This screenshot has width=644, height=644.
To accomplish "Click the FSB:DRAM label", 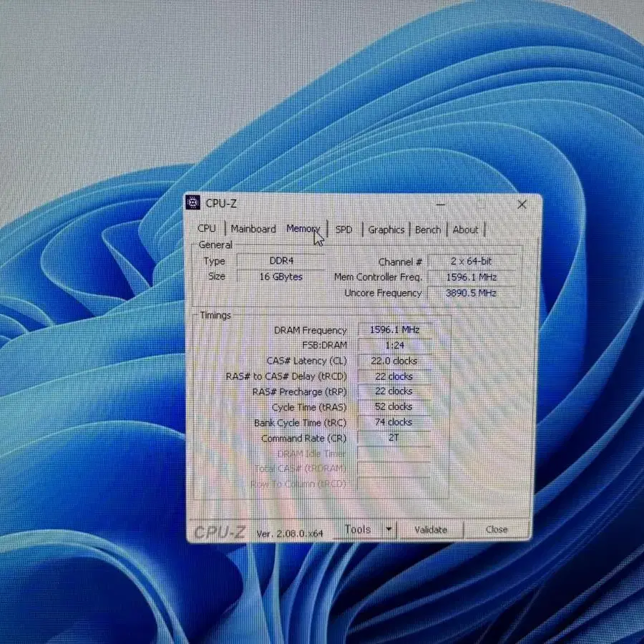I will [324, 345].
